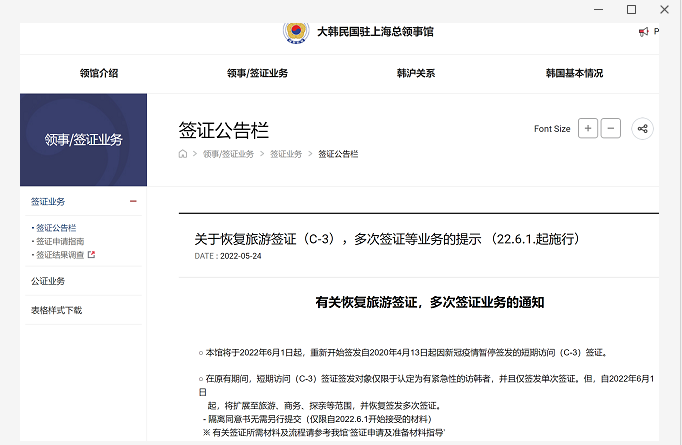
Task: Click the Korean consulate emblem logo
Action: 296,31
